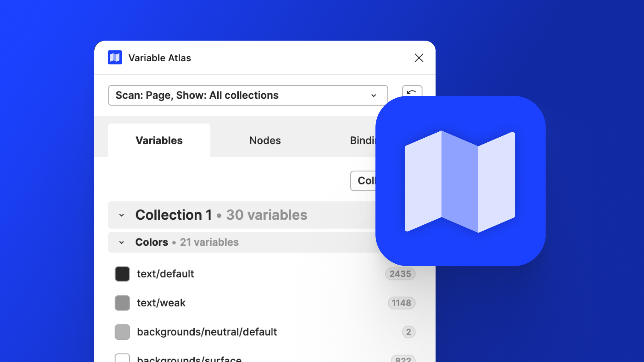Close the Variable Atlas panel

(419, 58)
